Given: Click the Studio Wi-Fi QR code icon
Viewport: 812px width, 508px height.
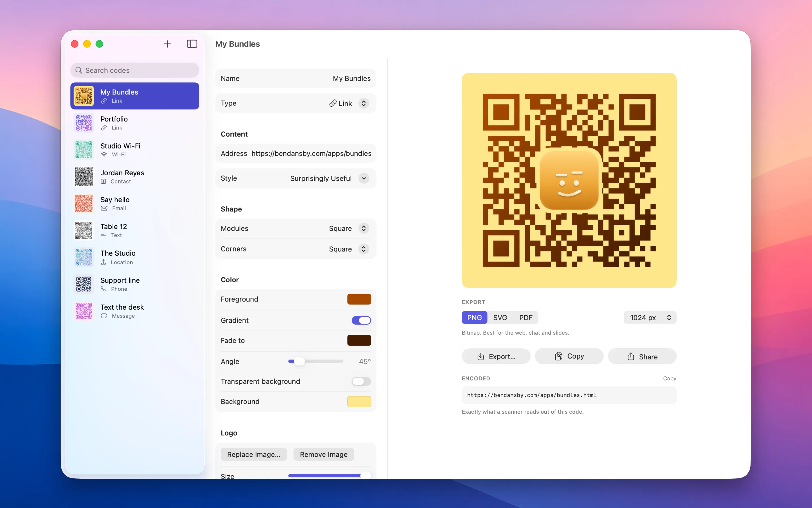Looking at the screenshot, I should coord(84,150).
